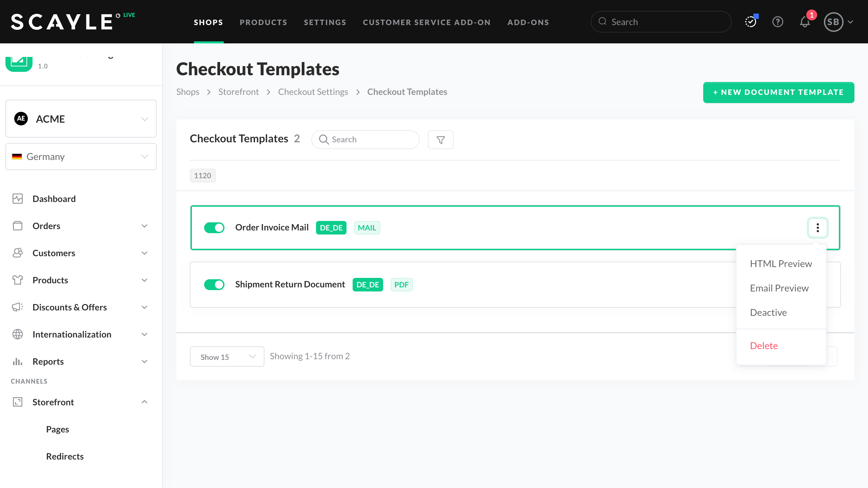Choose Delete in the context menu
The width and height of the screenshot is (868, 488).
[764, 346]
